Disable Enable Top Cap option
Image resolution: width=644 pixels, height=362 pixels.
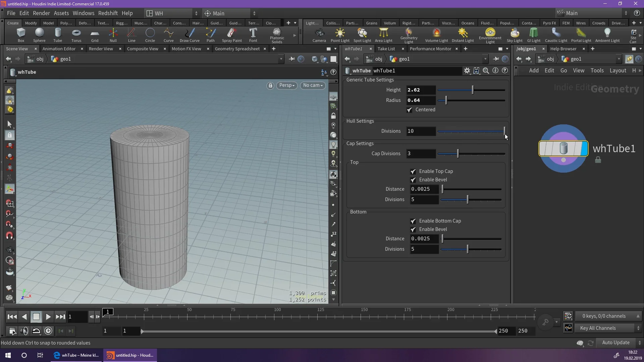tap(413, 171)
